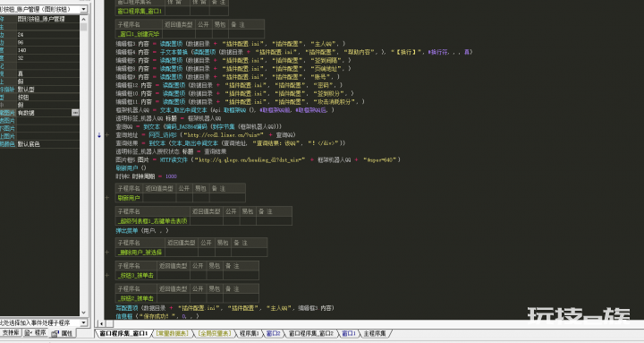Expand the collapsed 查询地址 code line
The image size is (644, 343).
(107, 135)
